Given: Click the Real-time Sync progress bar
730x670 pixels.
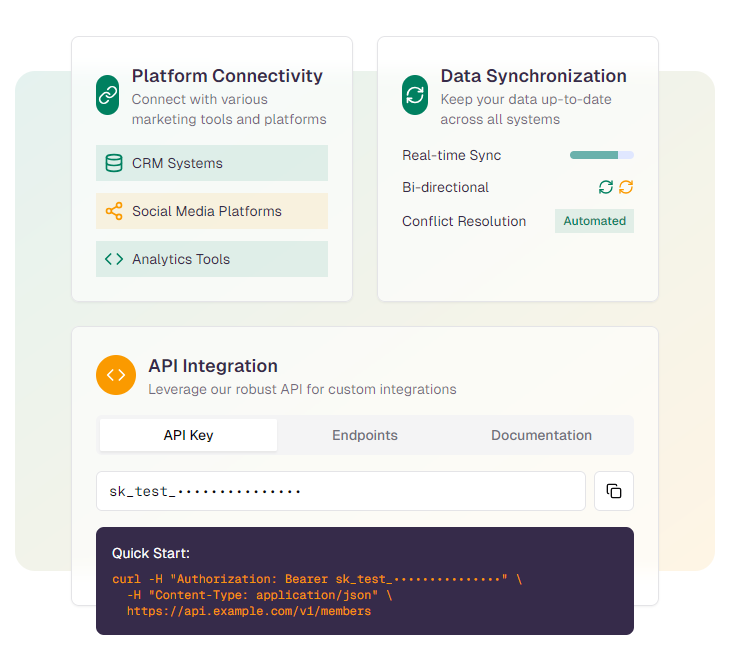Looking at the screenshot, I should [602, 155].
